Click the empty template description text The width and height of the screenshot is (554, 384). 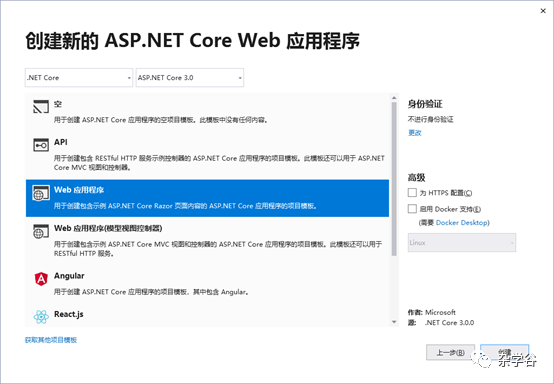161,120
